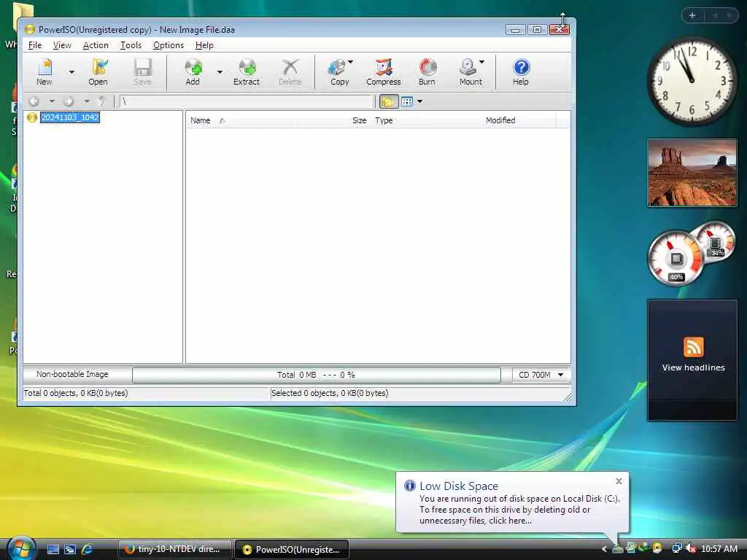
Task: Click the Open image file icon
Action: pos(98,72)
